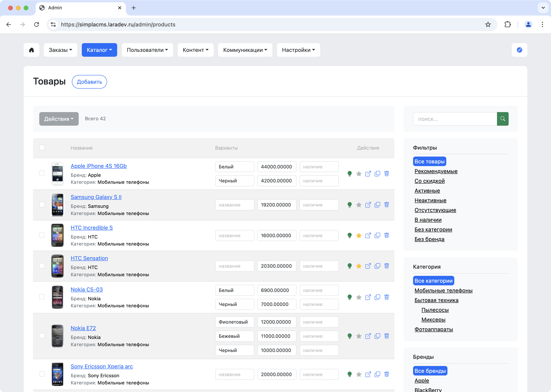Click the compass icon at top right
Screen dimensions: 551x392
519,50
